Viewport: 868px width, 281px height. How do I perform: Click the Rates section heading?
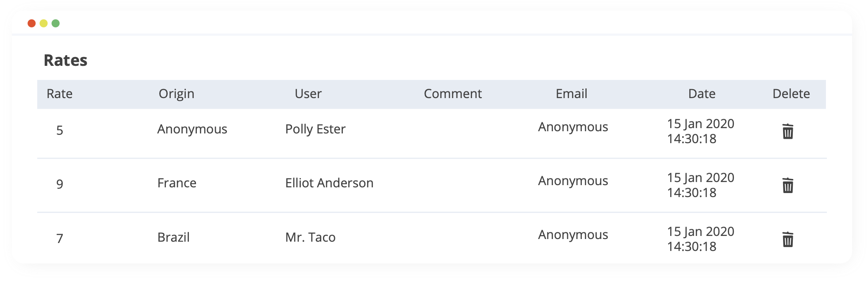coord(65,60)
